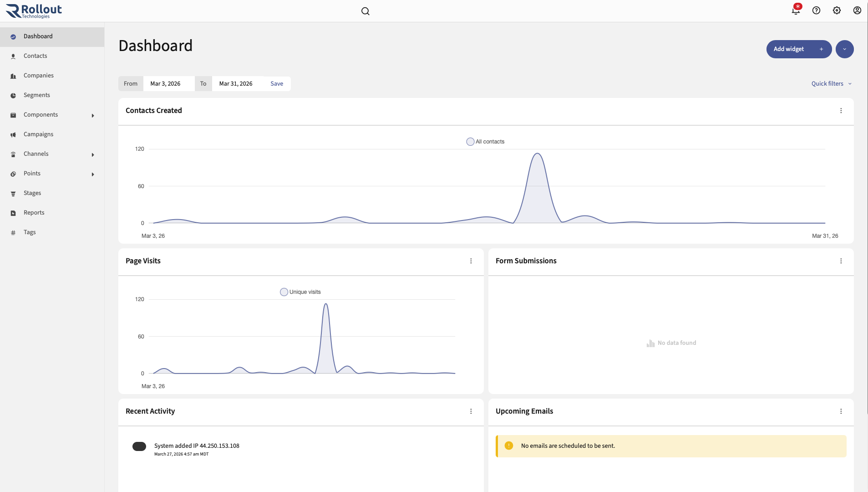Image resolution: width=868 pixels, height=492 pixels.
Task: Select the Contacts icon in the sidebar
Action: [14, 56]
